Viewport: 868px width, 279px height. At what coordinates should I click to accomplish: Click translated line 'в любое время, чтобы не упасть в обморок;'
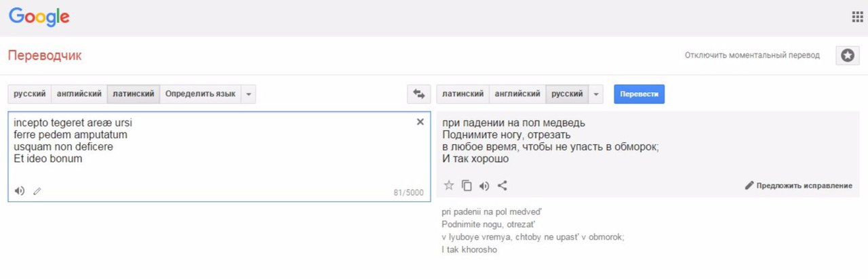[x=551, y=148]
